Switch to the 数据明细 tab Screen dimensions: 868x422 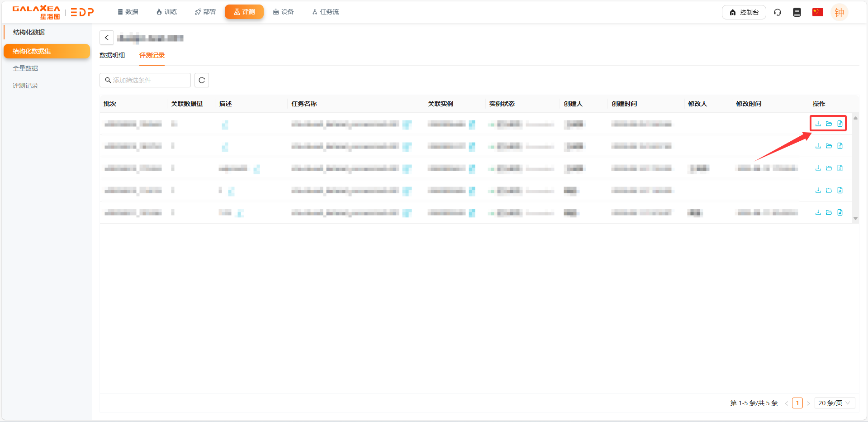[112, 55]
